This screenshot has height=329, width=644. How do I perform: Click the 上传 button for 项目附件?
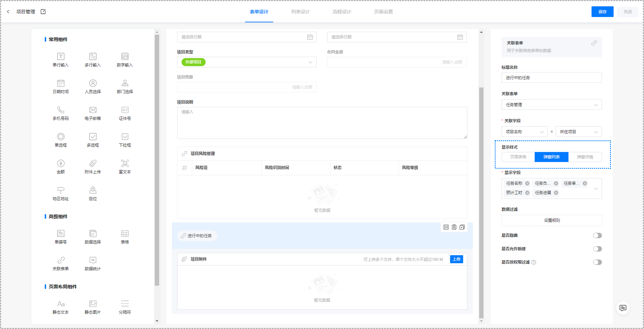click(457, 259)
